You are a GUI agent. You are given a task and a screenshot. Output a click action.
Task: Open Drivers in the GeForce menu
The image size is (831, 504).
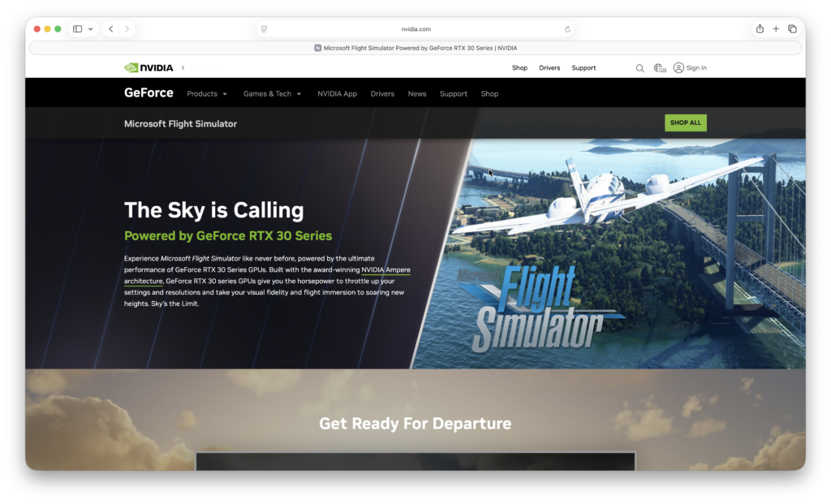(382, 94)
